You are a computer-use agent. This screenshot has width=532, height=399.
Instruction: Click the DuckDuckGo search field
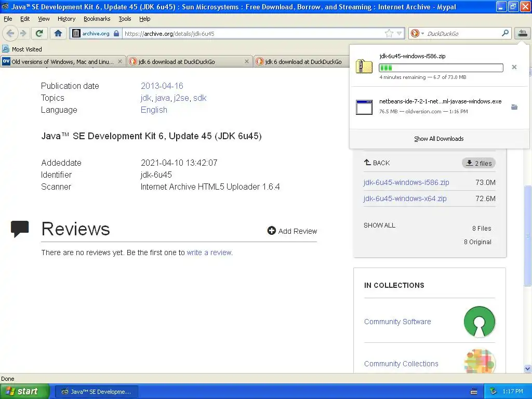click(x=463, y=34)
